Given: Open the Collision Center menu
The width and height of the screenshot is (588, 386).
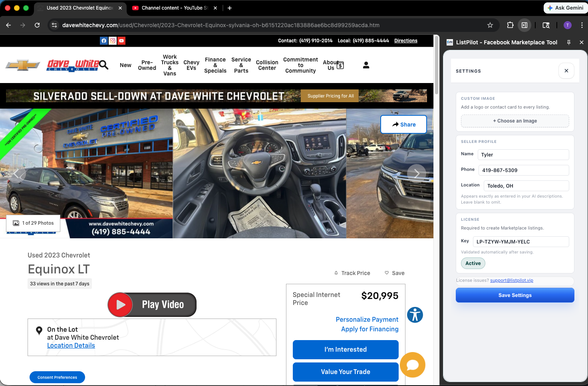Looking at the screenshot, I should (x=267, y=65).
